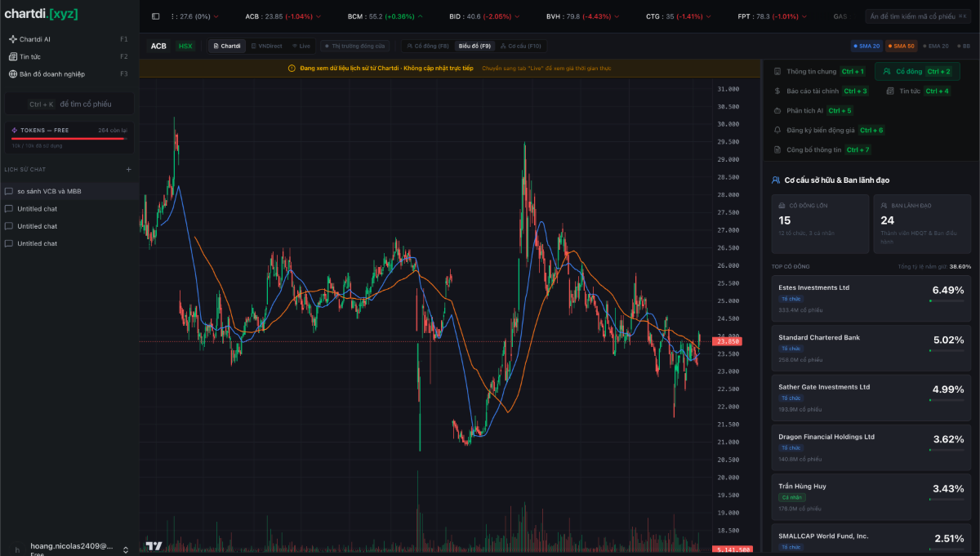Screen dimensions: 980x556
Task: Click the Thông tin chung building icon
Action: (777, 72)
